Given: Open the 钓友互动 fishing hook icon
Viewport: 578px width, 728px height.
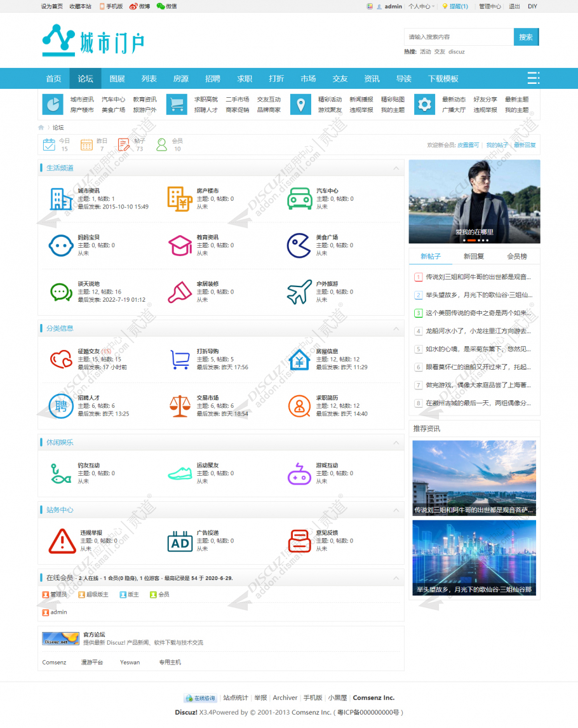Looking at the screenshot, I should [61, 473].
